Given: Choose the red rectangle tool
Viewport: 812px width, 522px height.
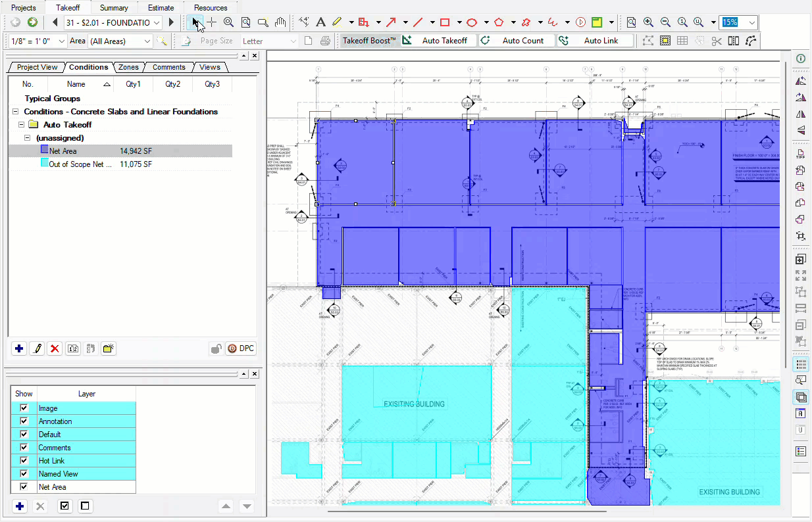Looking at the screenshot, I should pyautogui.click(x=444, y=22).
